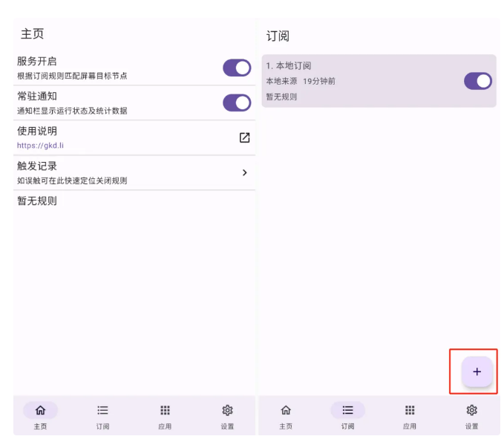Open the 触发记录 row title
504x442 pixels.
pyautogui.click(x=37, y=166)
